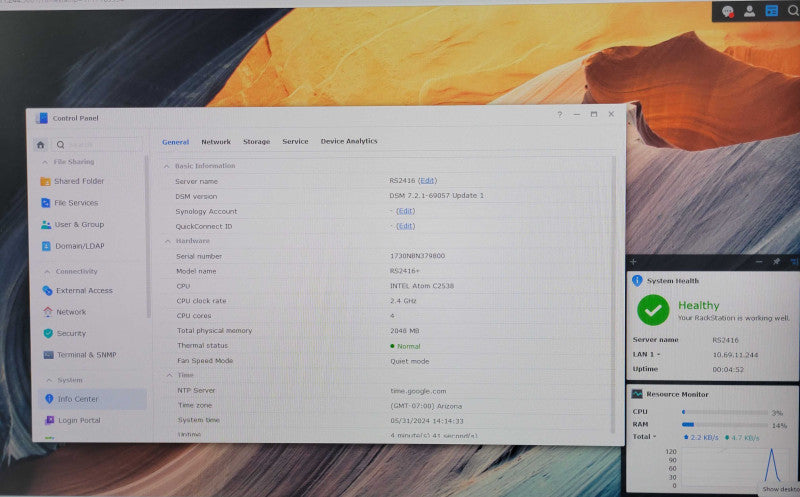The height and width of the screenshot is (497, 800).
Task: Click the Info Center content scrollbar
Action: [x=614, y=296]
